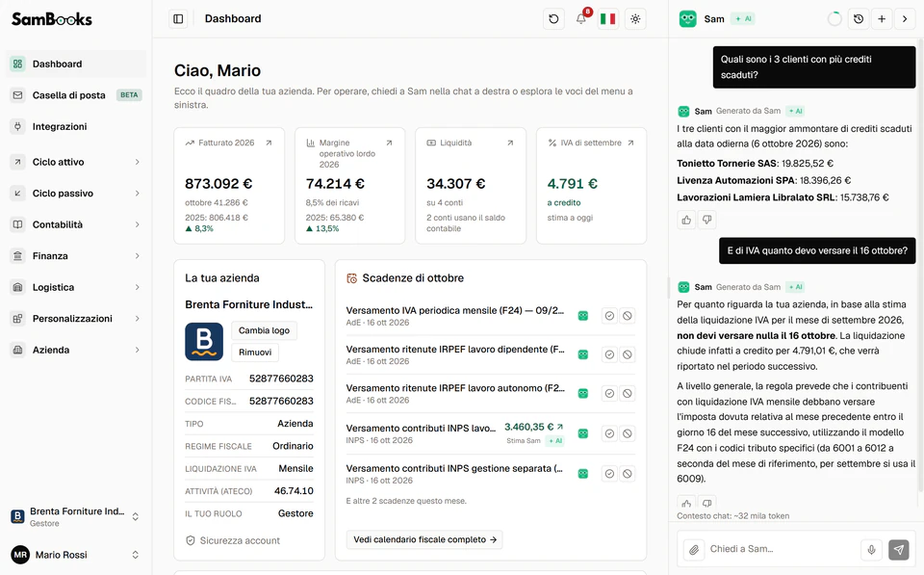
Task: Ignore ritenute IRPEF lavoro dipendente deadline
Action: [x=628, y=355]
